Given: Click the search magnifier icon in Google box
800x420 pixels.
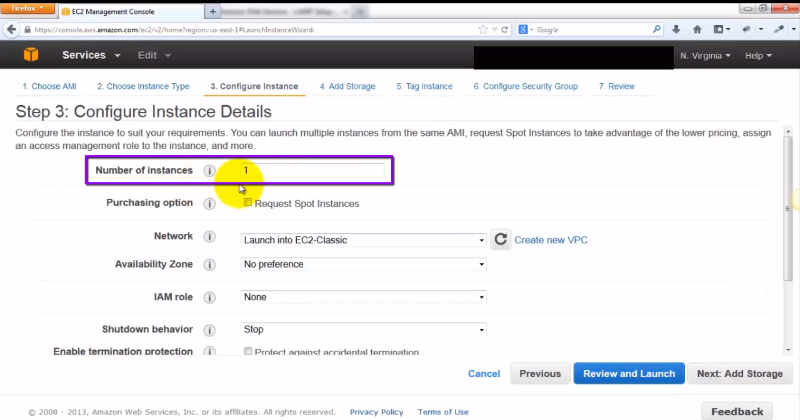Looking at the screenshot, I should point(656,30).
